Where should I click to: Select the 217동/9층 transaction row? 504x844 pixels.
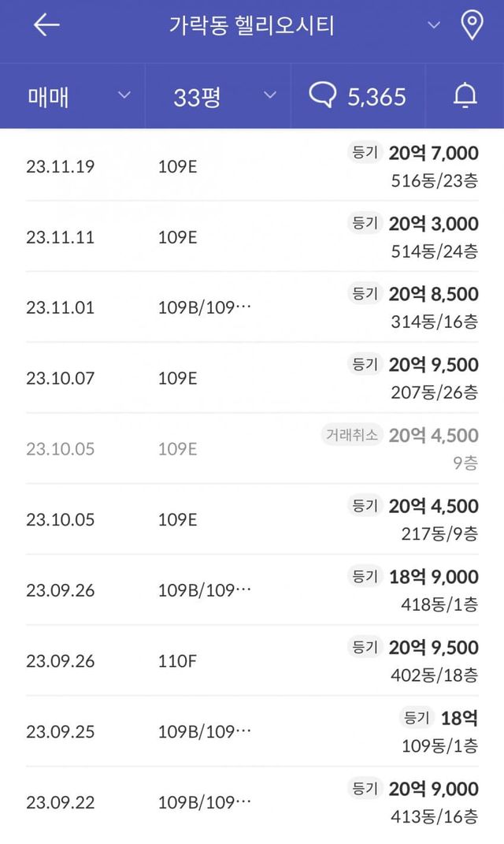(252, 519)
